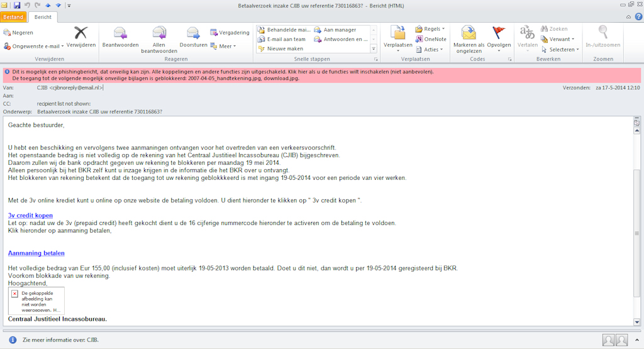
Task: Click In-/uitzoomen zoom button
Action: pyautogui.click(x=603, y=37)
